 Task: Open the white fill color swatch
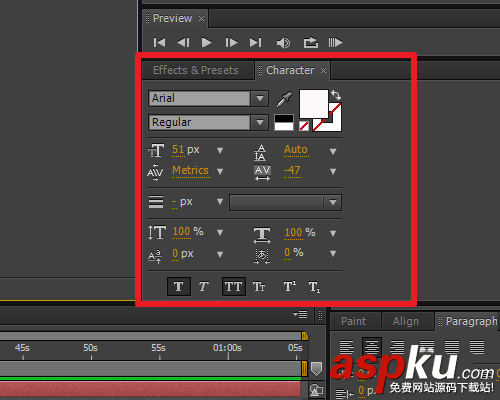(314, 104)
